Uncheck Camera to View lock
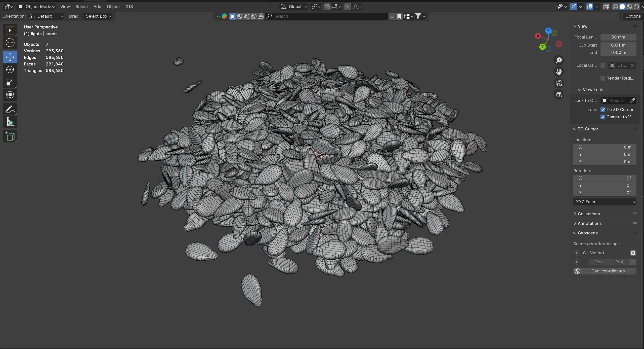Screen dimensions: 644x349 pos(603,117)
